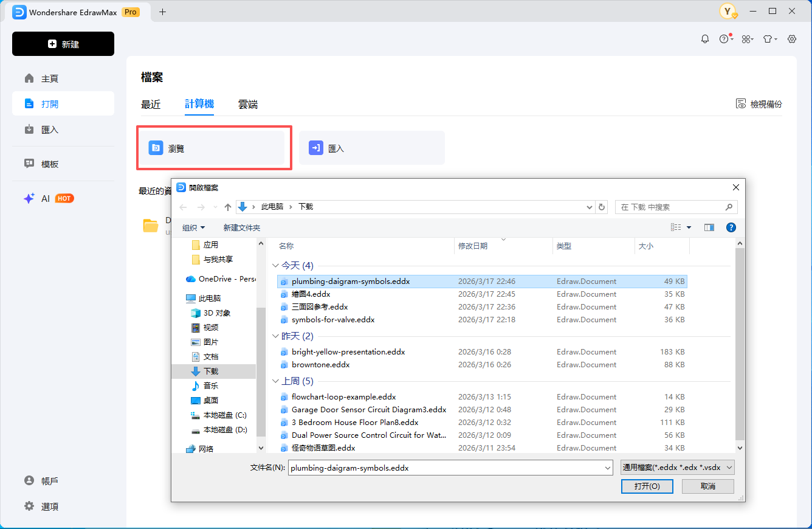Expand the 组织 dropdown menu
Image resolution: width=812 pixels, height=529 pixels.
click(x=194, y=227)
